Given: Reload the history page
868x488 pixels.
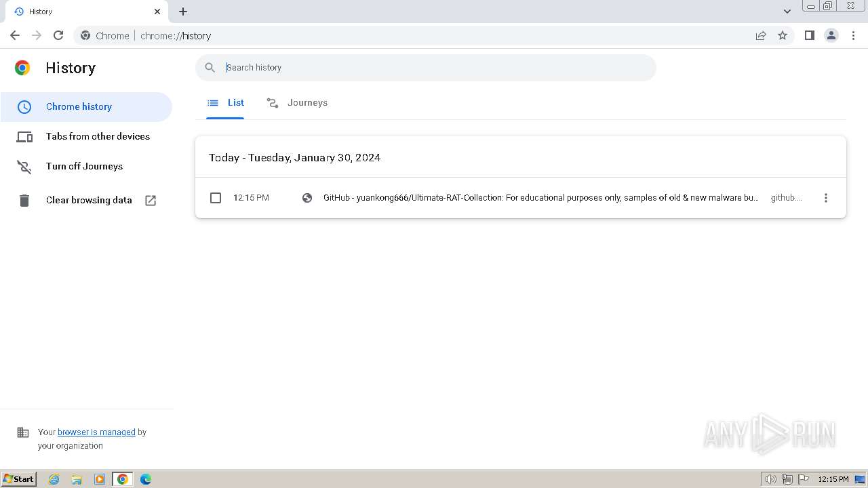Looking at the screenshot, I should pyautogui.click(x=58, y=35).
